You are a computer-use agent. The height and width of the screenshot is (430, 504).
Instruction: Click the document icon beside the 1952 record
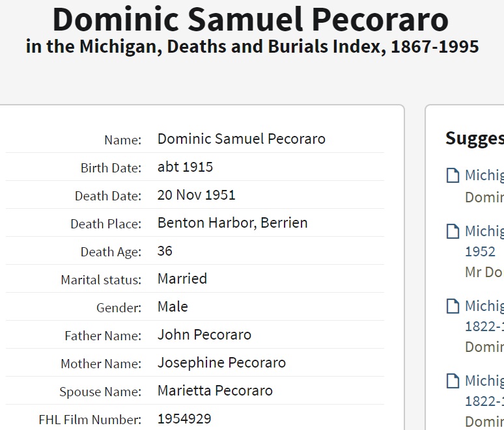click(452, 232)
